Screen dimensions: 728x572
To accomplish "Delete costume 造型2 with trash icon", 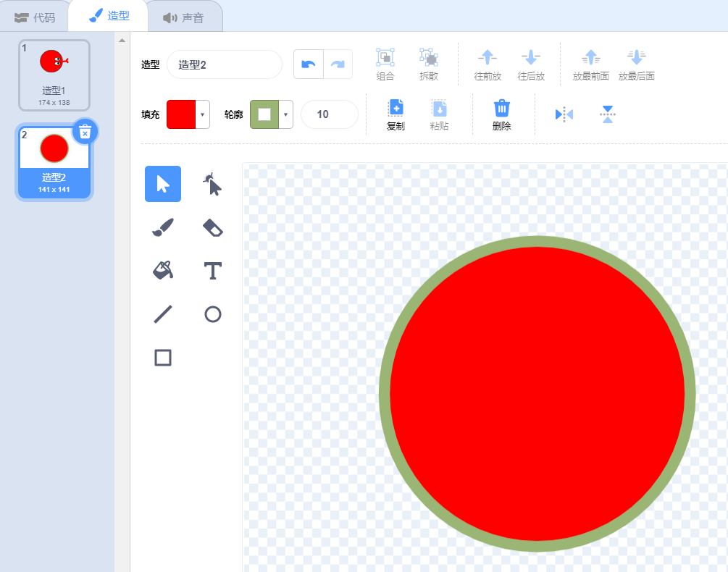I will [x=85, y=133].
